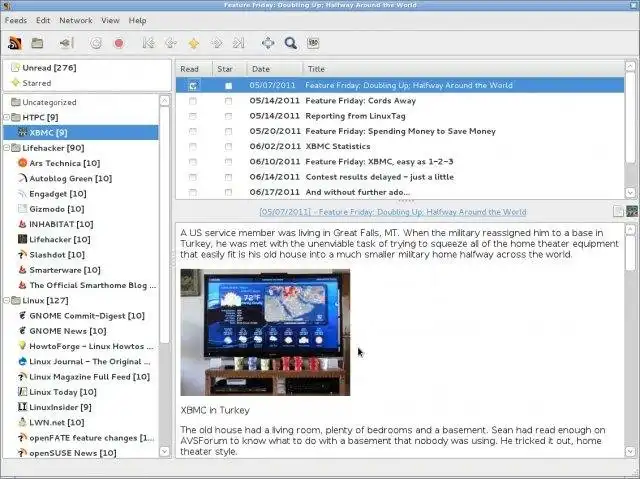Mark XBMC Statistics as read via checkbox
Screen dimensions: 640x479
[193, 146]
